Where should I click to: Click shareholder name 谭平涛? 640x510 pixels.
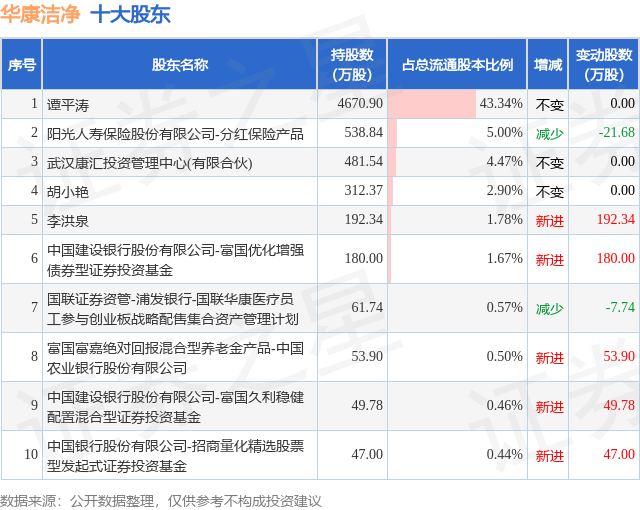(68, 105)
